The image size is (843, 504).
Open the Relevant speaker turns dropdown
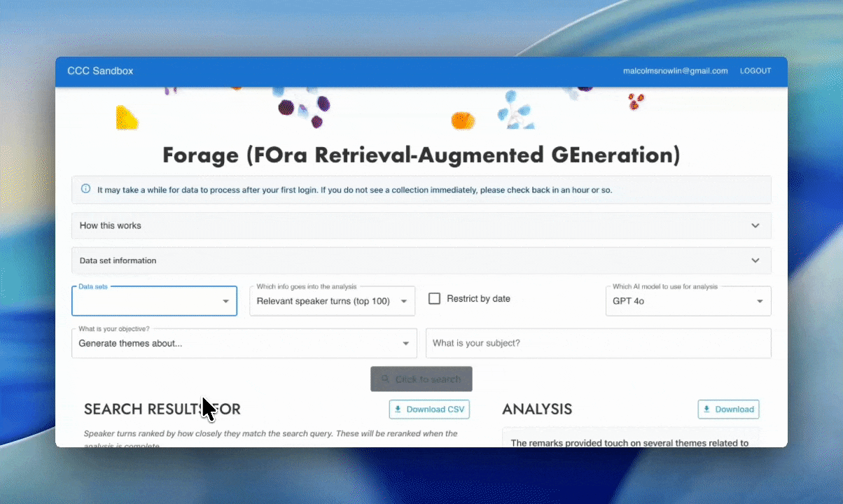[332, 301]
